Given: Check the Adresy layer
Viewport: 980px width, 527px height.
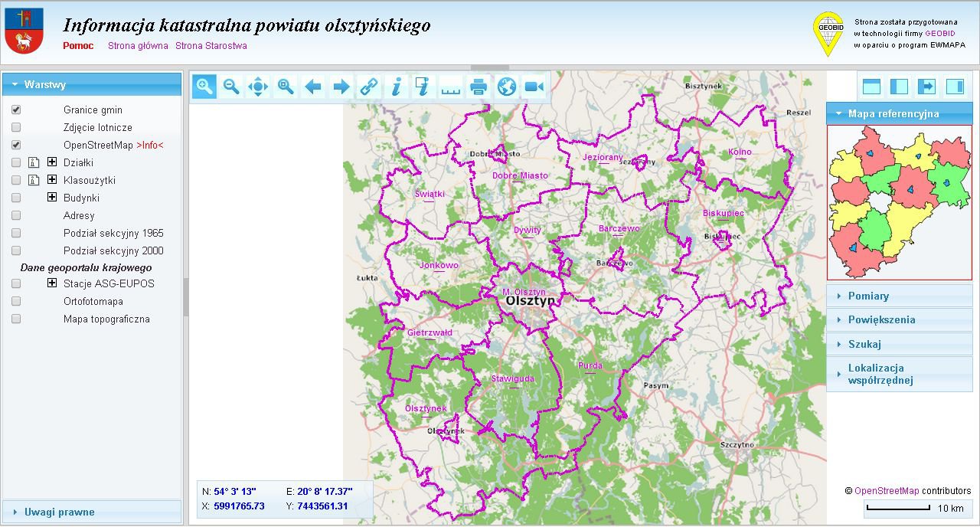Looking at the screenshot, I should tap(16, 215).
